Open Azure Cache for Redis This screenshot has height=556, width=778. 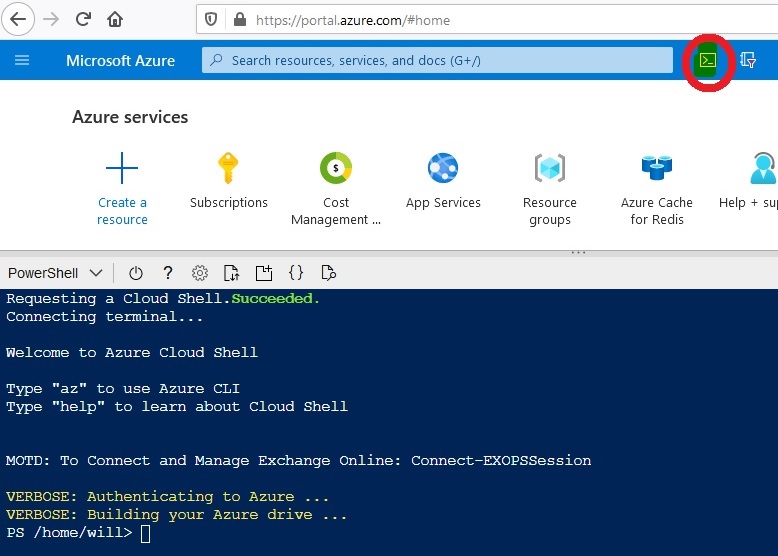tap(656, 188)
